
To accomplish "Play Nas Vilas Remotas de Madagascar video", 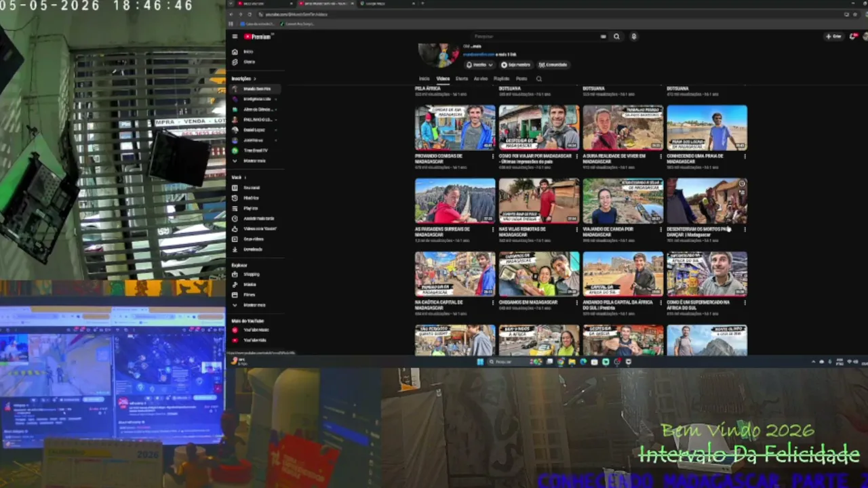I will click(x=539, y=201).
